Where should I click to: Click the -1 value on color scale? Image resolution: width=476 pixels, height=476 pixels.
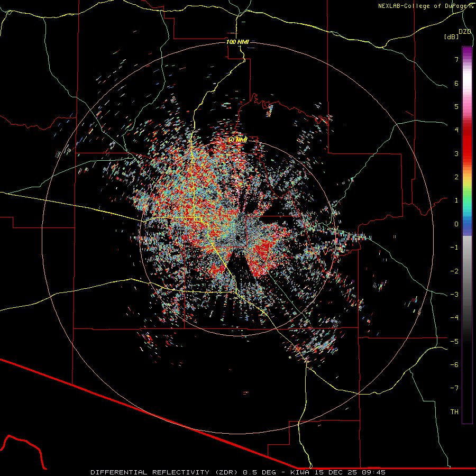tap(454, 248)
